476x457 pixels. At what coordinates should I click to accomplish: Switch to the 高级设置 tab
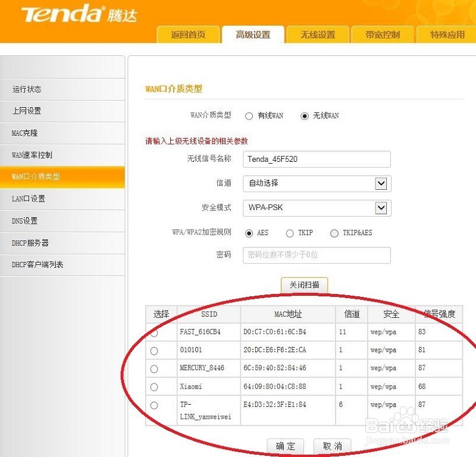[253, 35]
